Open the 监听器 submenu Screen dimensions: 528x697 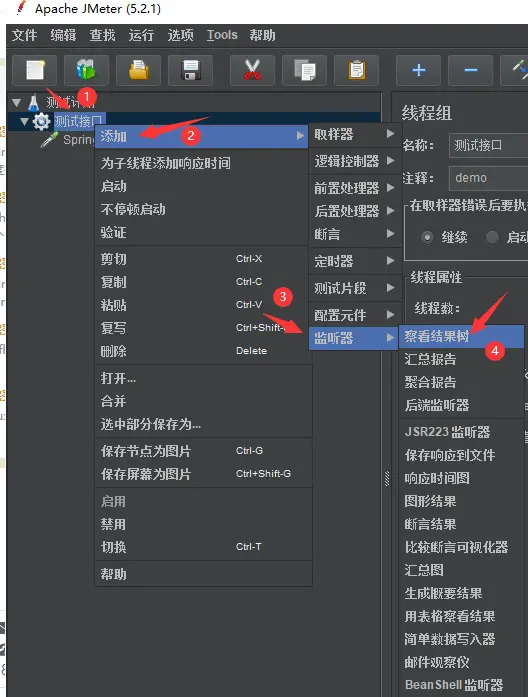pyautogui.click(x=353, y=338)
